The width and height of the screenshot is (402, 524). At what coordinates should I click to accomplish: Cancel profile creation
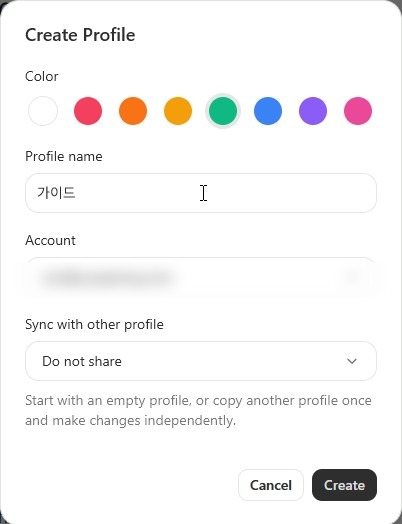[271, 485]
